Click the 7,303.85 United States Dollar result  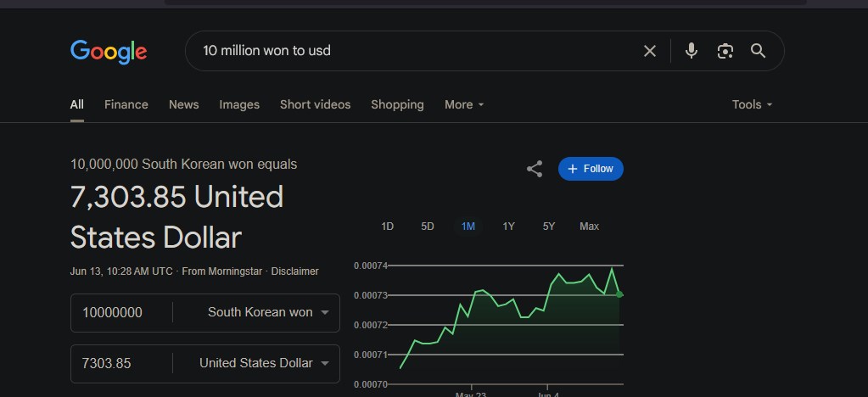click(176, 217)
